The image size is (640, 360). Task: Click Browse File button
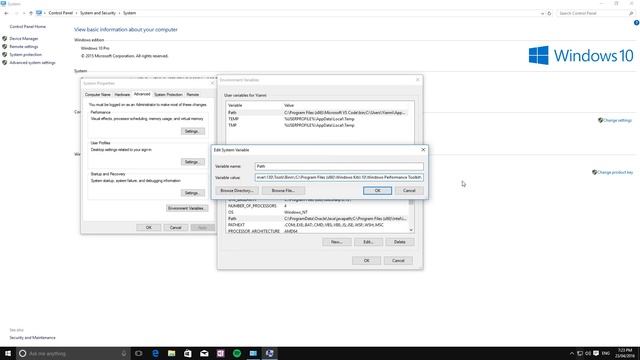pos(283,191)
